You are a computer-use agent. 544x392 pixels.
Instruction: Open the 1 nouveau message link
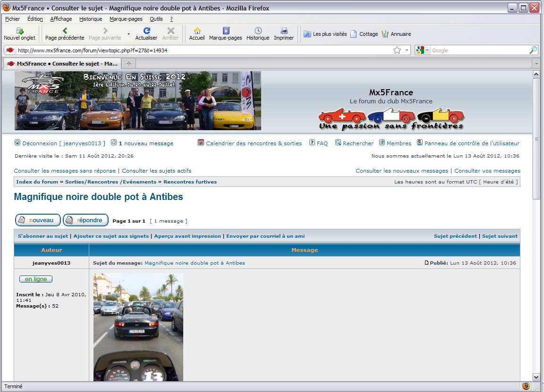pos(146,143)
